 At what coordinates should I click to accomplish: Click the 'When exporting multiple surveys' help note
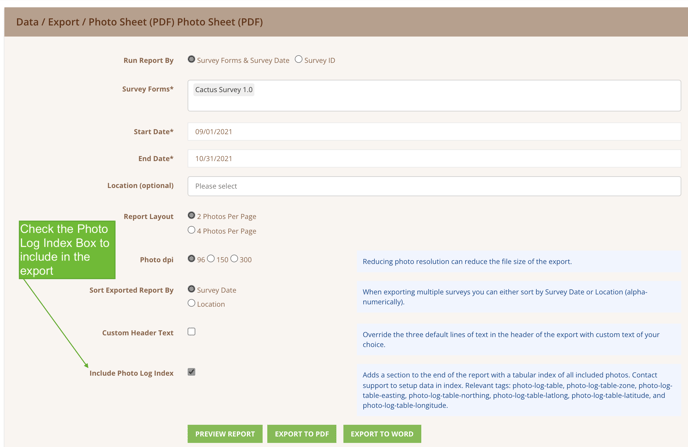pyautogui.click(x=519, y=297)
